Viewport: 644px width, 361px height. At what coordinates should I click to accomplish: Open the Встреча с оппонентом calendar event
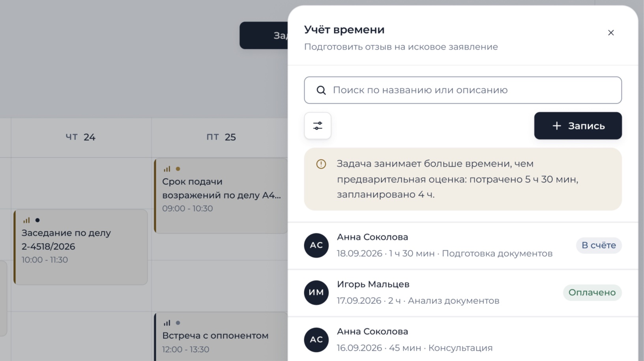coord(221,337)
